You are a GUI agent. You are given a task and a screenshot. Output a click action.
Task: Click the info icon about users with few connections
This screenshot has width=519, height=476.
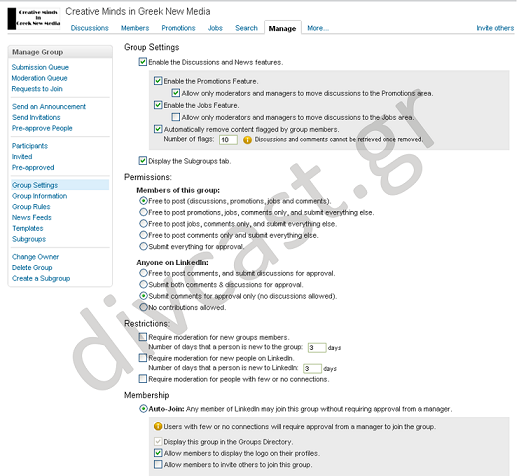point(158,426)
